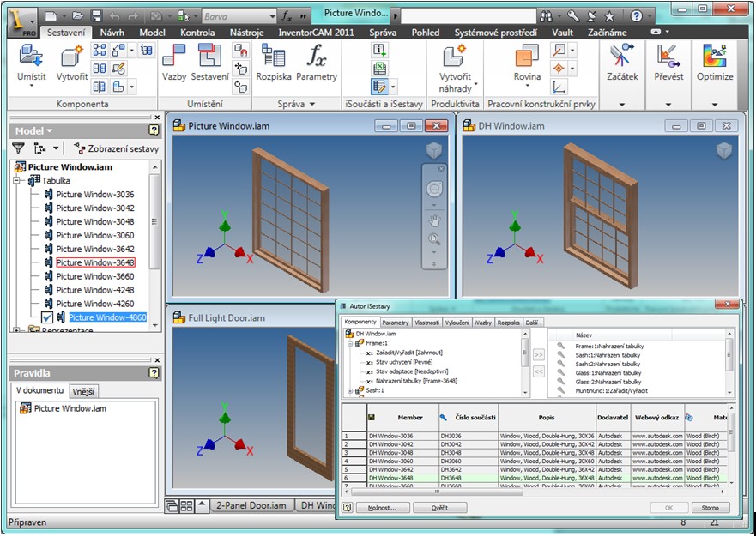Click the Umístit component tool
Screen dimensions: 756x537
pos(32,62)
